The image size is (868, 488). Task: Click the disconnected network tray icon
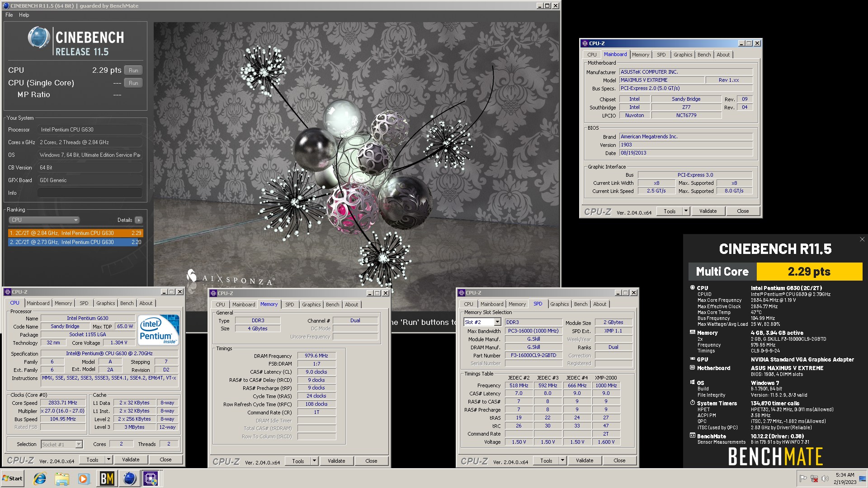click(814, 479)
